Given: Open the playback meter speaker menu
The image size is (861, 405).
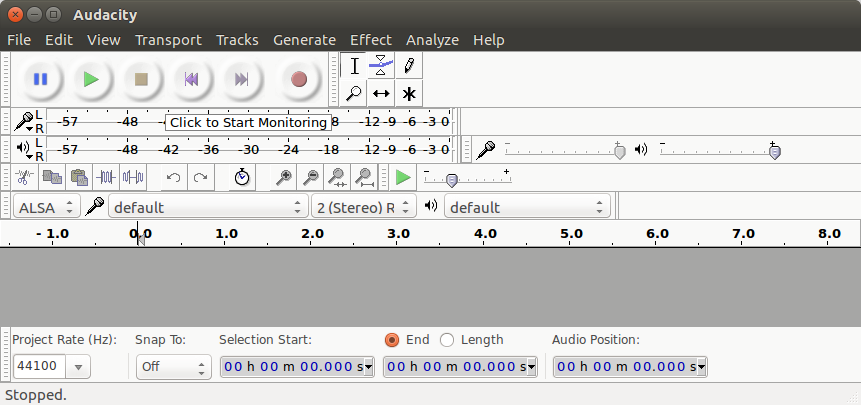Looking at the screenshot, I should point(24,149).
